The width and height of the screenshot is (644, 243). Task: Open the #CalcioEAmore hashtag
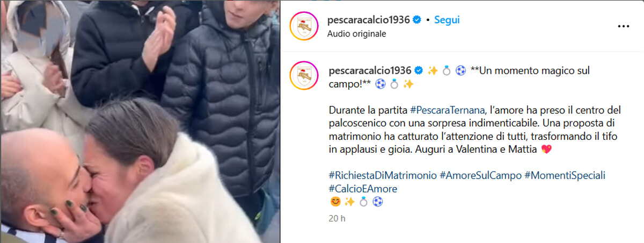click(362, 189)
